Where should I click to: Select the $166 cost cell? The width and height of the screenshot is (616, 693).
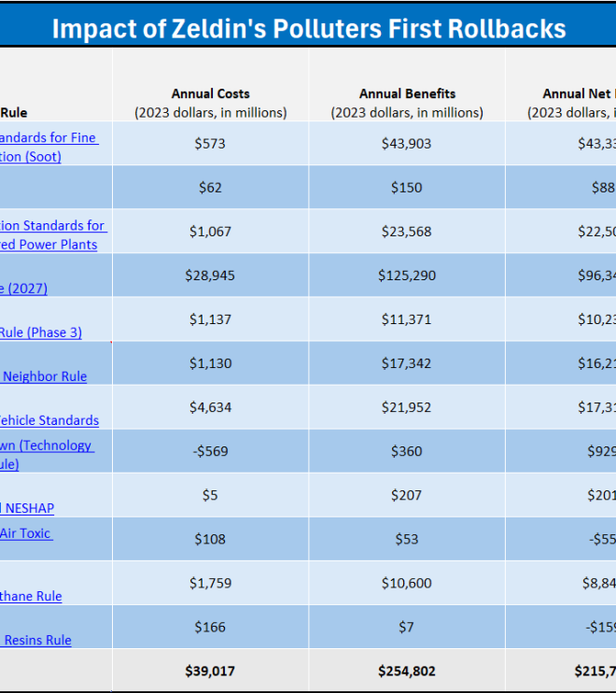[210, 627]
